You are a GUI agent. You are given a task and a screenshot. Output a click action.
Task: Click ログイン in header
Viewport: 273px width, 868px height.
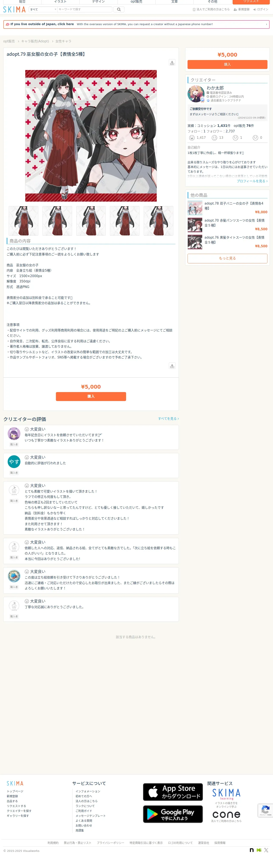tap(261, 9)
